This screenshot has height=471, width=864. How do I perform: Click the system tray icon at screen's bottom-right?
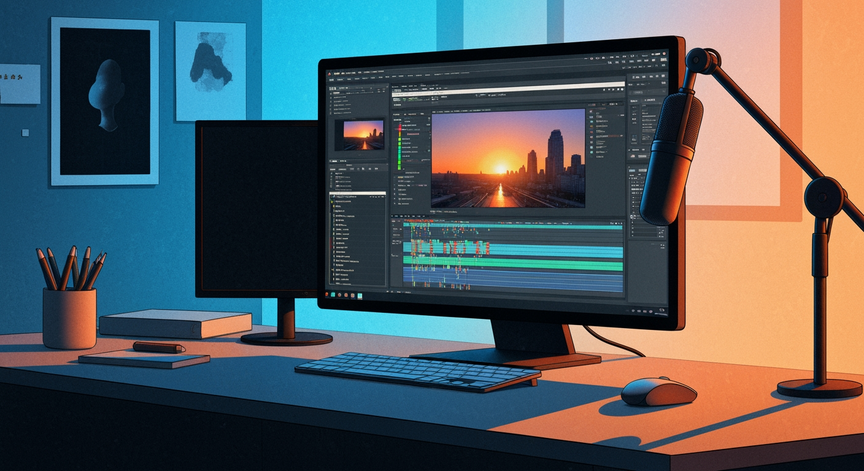662,310
